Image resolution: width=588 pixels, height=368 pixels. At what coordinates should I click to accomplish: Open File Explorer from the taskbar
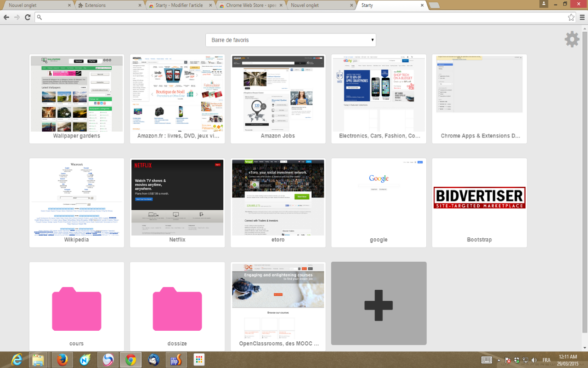pos(39,360)
